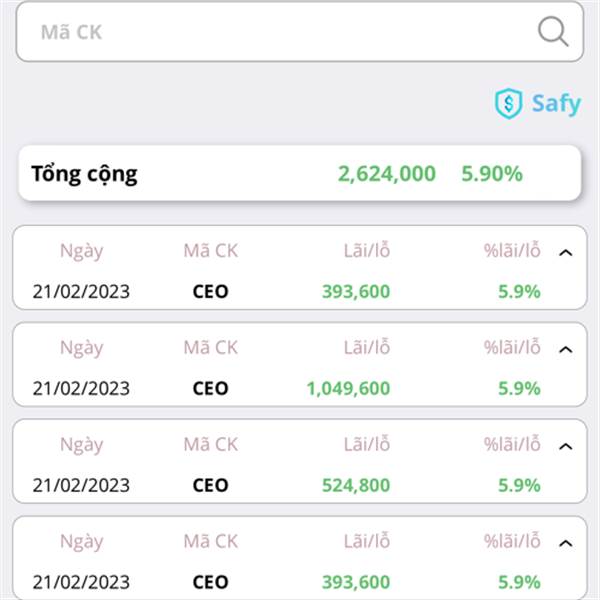This screenshot has width=600, height=600.
Task: Collapse the 524,800 CEO entry chevron
Action: (566, 446)
